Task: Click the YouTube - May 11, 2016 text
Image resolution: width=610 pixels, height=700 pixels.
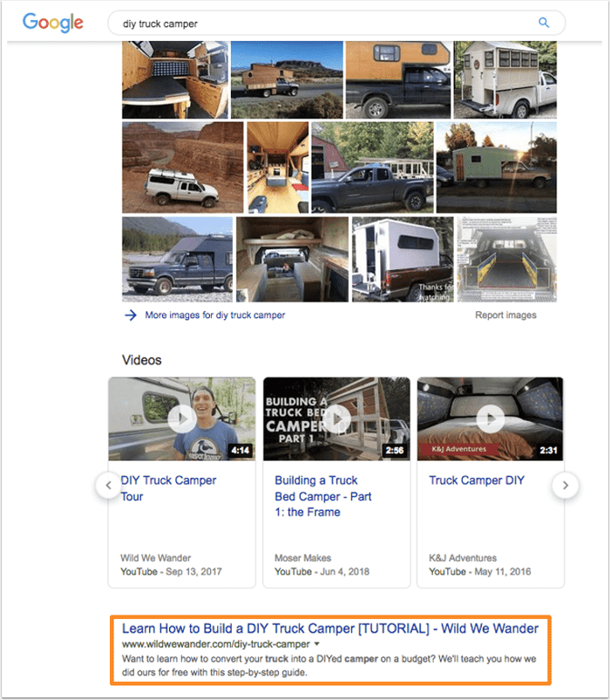Action: point(479,572)
